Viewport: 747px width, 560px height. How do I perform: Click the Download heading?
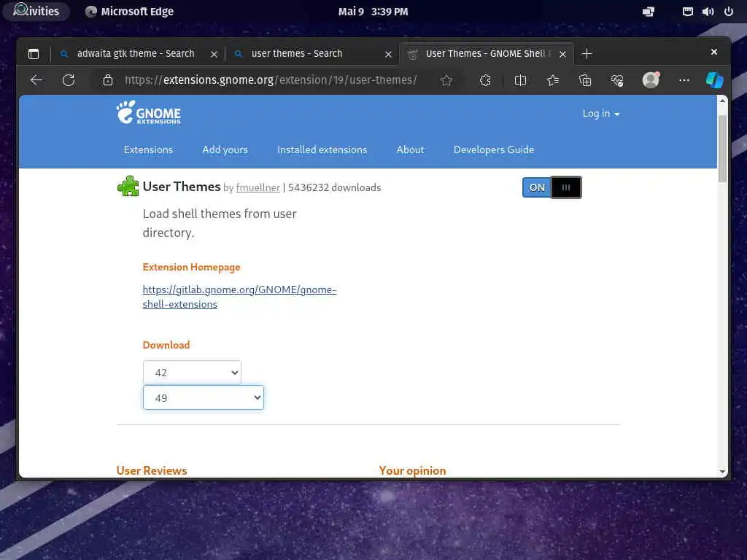point(166,345)
